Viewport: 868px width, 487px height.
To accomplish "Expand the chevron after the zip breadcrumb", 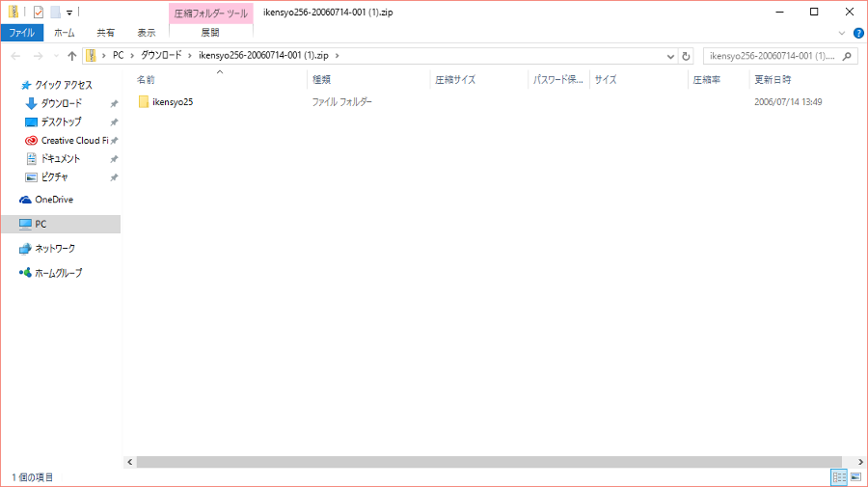I will [338, 55].
